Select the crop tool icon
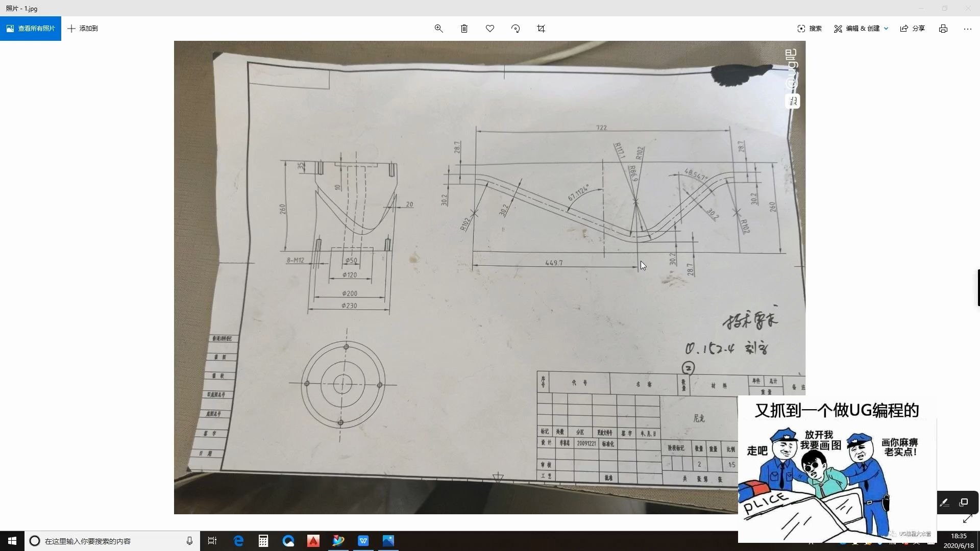The image size is (980, 551). click(x=541, y=29)
